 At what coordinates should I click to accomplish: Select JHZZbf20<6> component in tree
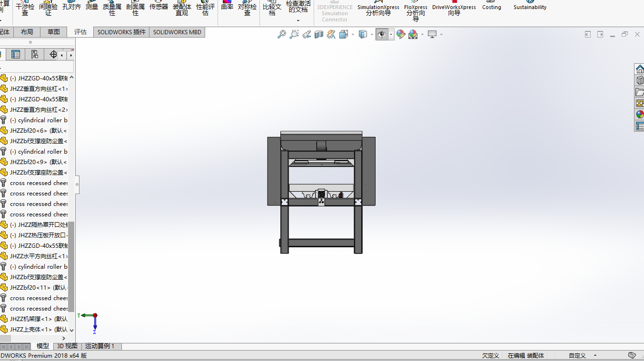(34, 130)
